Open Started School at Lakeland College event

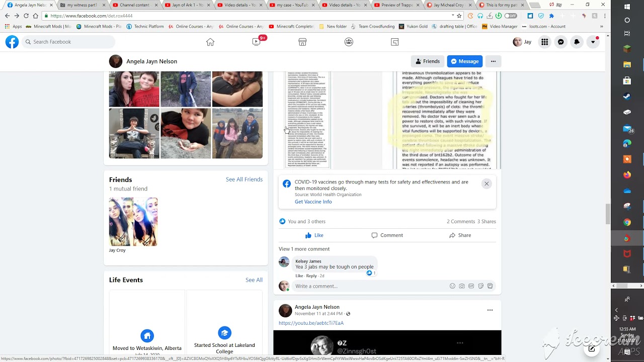click(x=224, y=348)
